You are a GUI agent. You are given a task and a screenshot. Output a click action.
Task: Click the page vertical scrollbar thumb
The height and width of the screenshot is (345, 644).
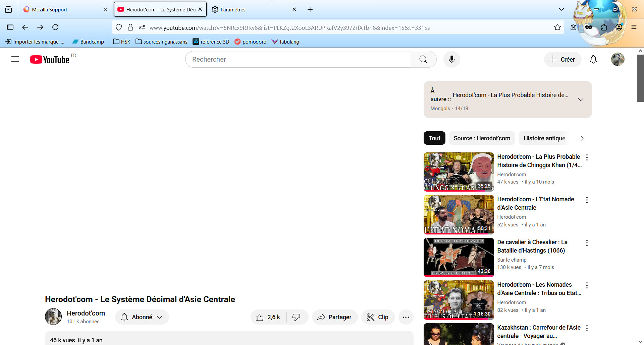640,78
